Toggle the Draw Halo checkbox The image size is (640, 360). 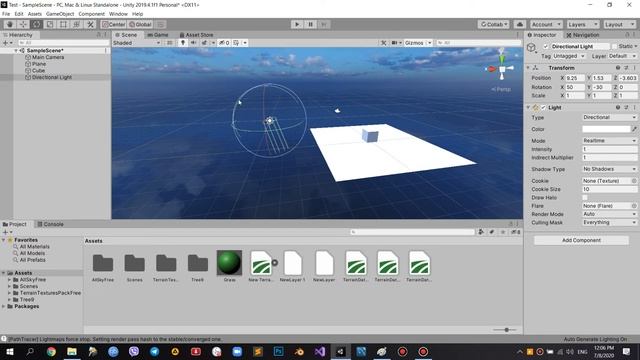[585, 198]
